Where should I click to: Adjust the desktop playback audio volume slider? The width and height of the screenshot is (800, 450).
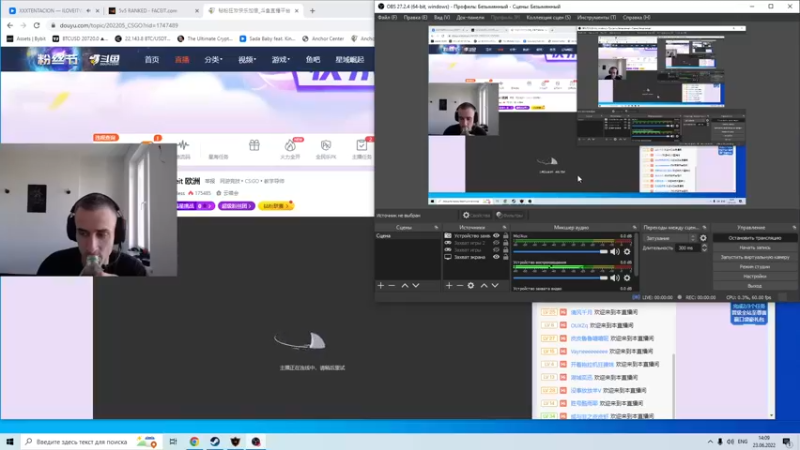click(560, 278)
